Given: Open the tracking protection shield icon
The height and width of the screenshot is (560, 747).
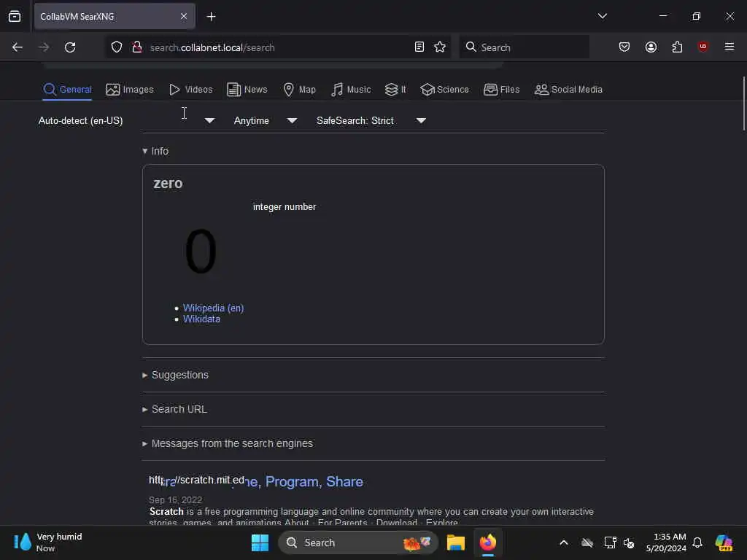Looking at the screenshot, I should pos(117,47).
